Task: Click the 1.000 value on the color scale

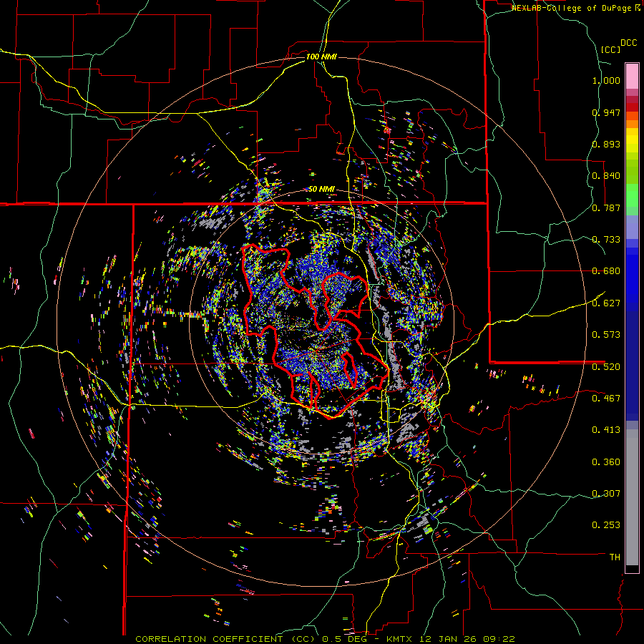Action: pyautogui.click(x=606, y=80)
